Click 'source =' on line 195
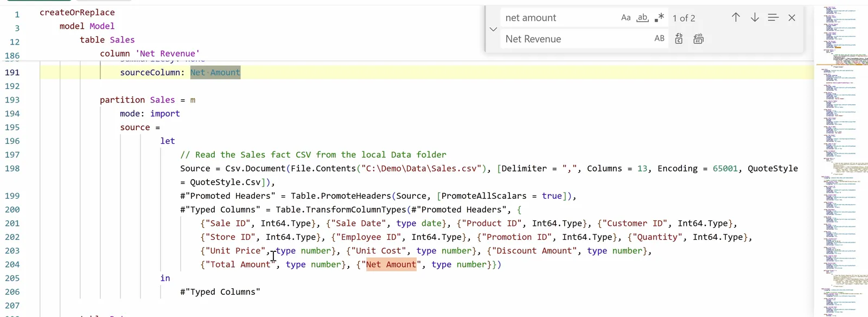This screenshot has width=868, height=317. pos(140,127)
